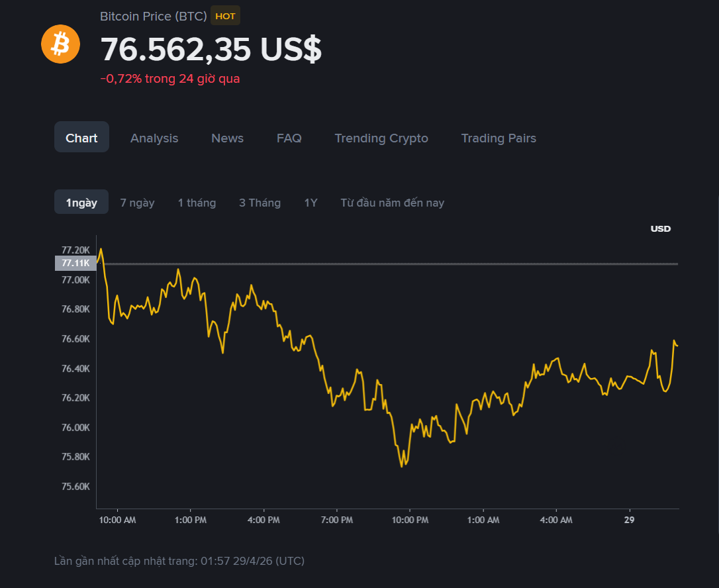The height and width of the screenshot is (588, 719).
Task: Open the News tab
Action: click(x=227, y=138)
